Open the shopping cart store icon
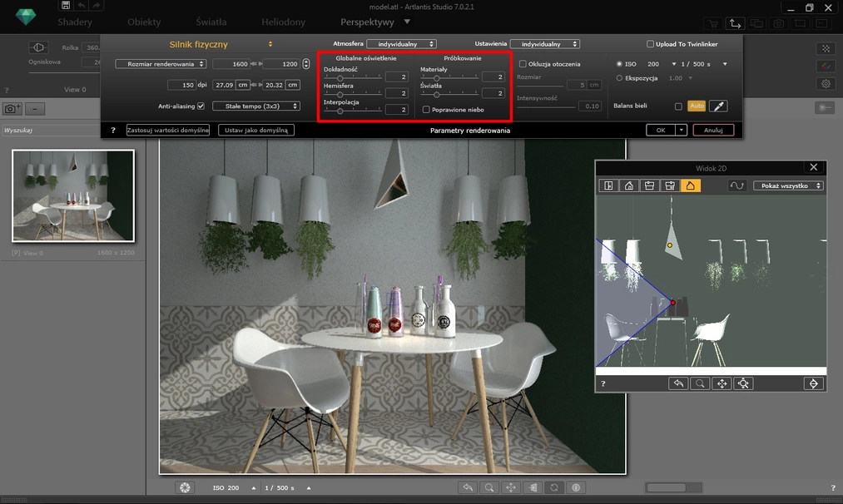The image size is (843, 504). click(713, 23)
